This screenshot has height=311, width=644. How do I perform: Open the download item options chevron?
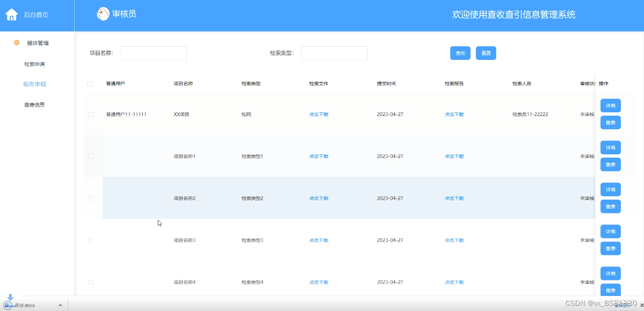60,305
